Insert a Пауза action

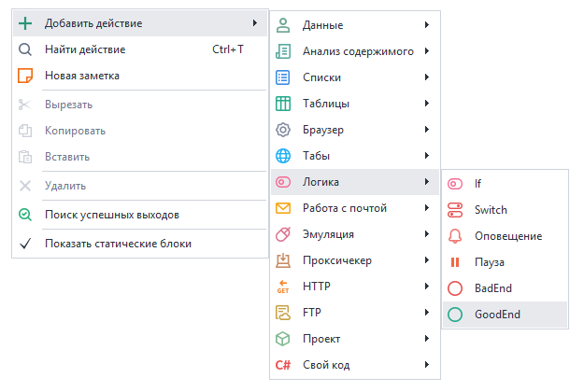coord(490,262)
